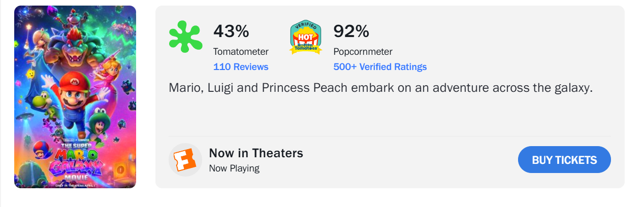Click the Now in Theaters heading

point(256,153)
